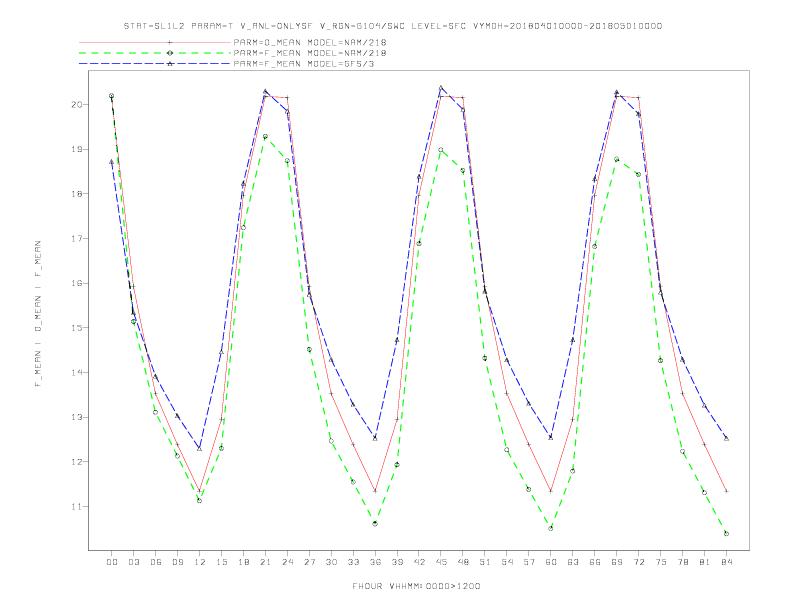Viewport: 792px width, 612px height.
Task: Click x-axis forecast hour label 69
Action: (617, 562)
